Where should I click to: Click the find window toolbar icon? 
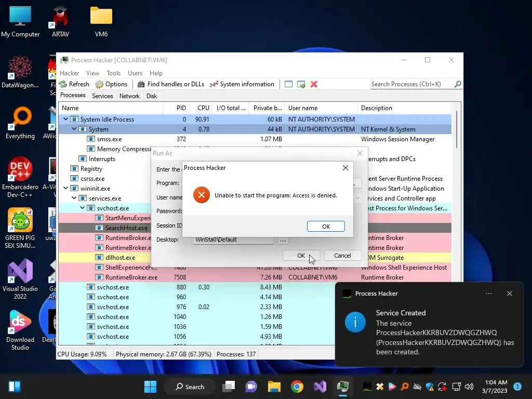click(x=288, y=84)
